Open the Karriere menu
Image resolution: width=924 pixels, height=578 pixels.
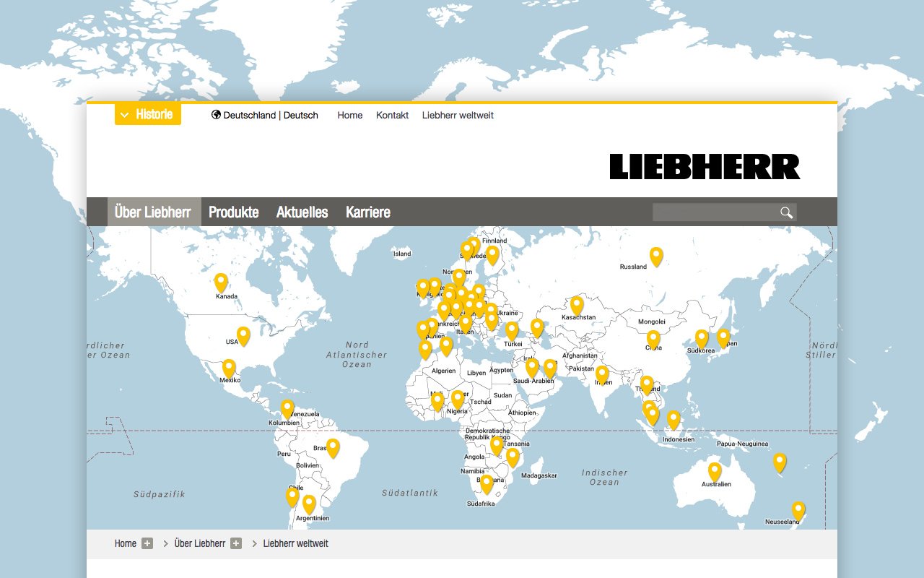click(368, 212)
